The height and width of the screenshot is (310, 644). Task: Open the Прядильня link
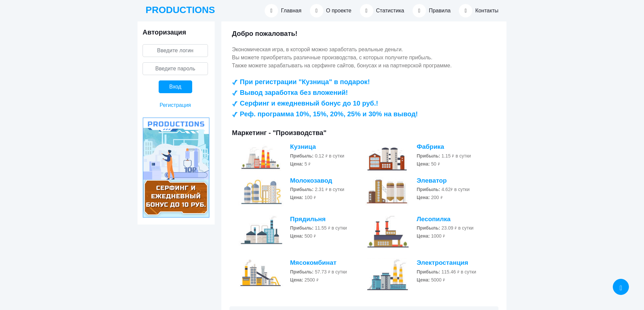(308, 219)
